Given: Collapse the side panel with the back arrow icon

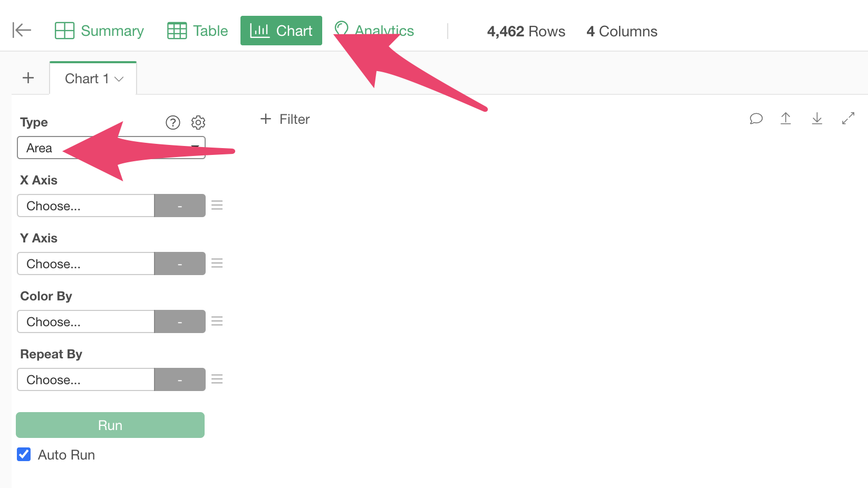Looking at the screenshot, I should tap(22, 31).
